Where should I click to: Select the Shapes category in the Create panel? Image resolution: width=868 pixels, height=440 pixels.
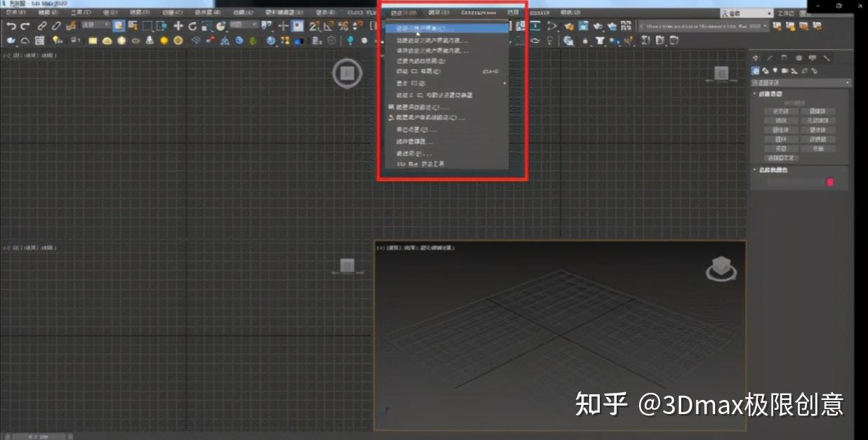(x=765, y=70)
